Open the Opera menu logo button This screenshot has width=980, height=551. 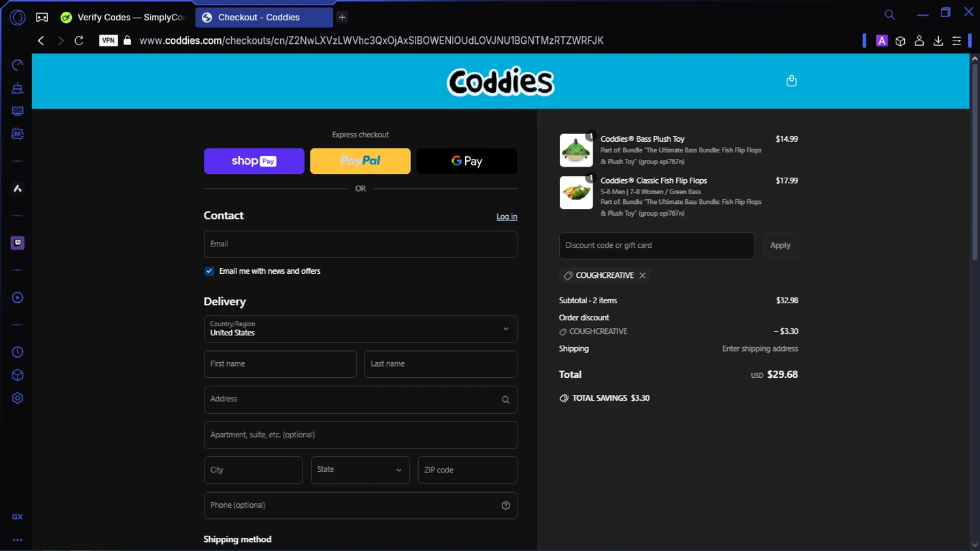click(18, 18)
